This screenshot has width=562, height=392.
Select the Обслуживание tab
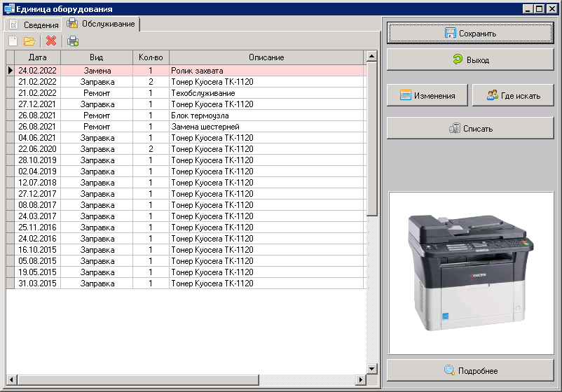(x=101, y=24)
